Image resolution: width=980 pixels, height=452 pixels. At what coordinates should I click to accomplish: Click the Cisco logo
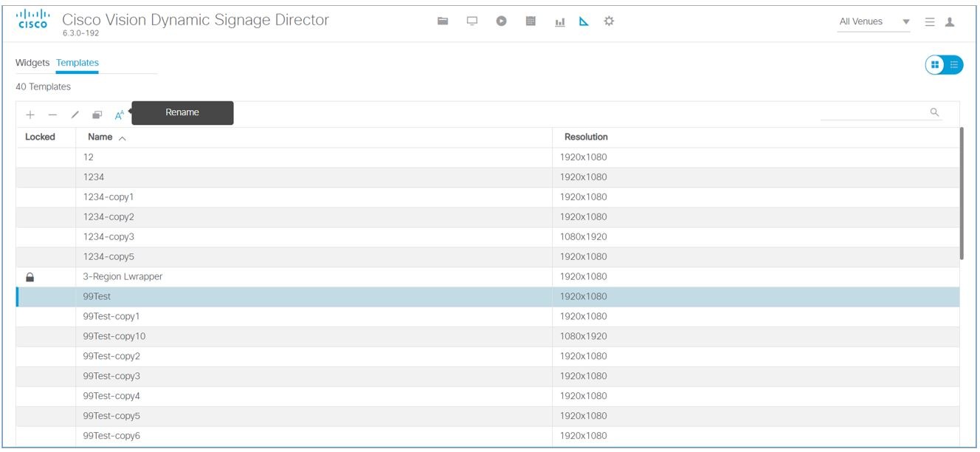(x=32, y=19)
